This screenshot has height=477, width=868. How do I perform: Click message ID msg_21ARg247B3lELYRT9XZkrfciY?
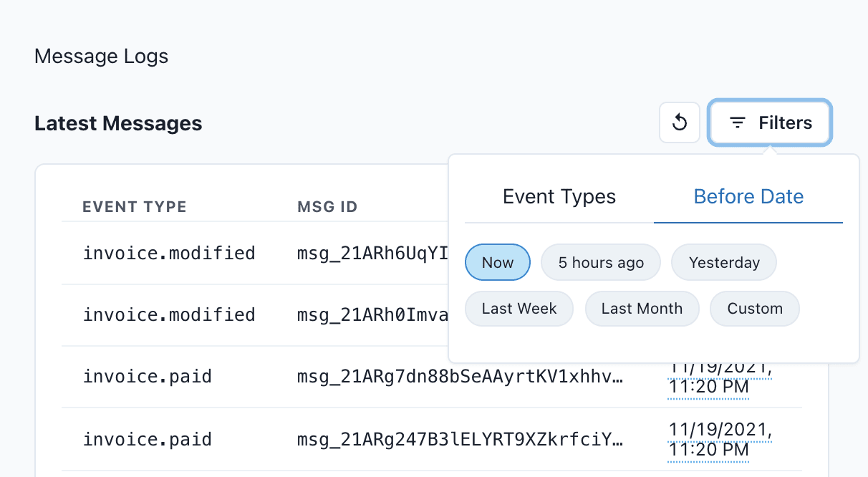[460, 439]
